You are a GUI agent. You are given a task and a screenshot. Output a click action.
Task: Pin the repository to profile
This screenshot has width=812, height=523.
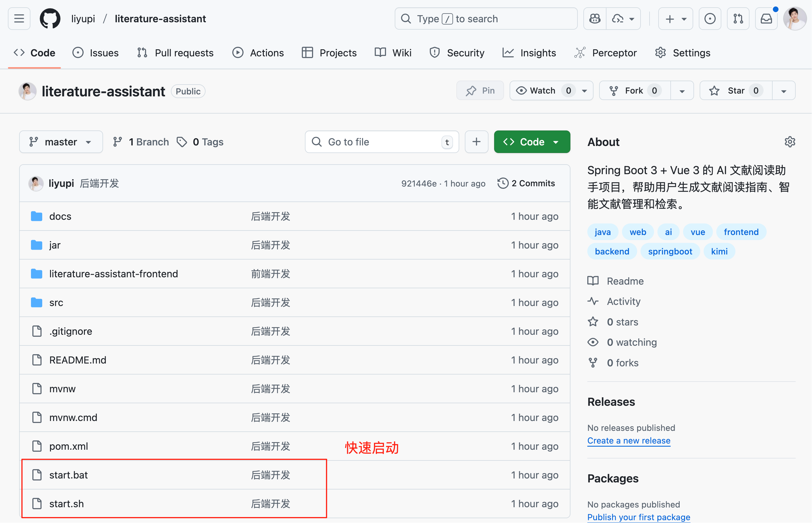[480, 91]
